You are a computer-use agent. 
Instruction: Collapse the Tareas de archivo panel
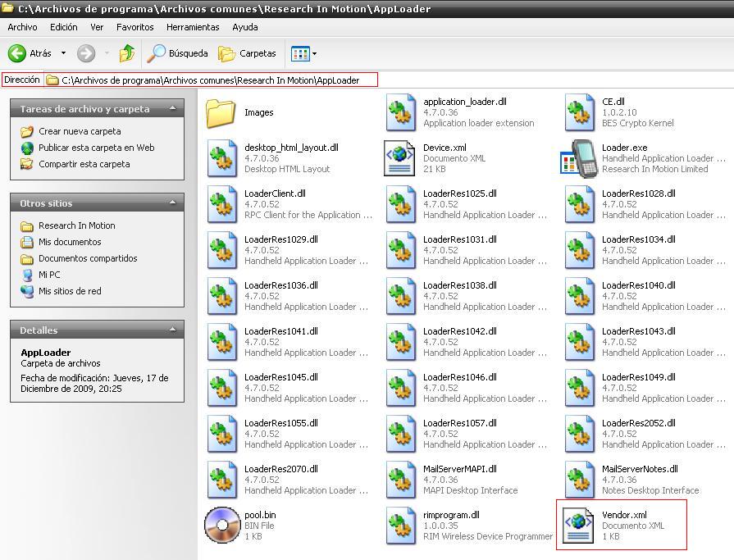[173, 108]
